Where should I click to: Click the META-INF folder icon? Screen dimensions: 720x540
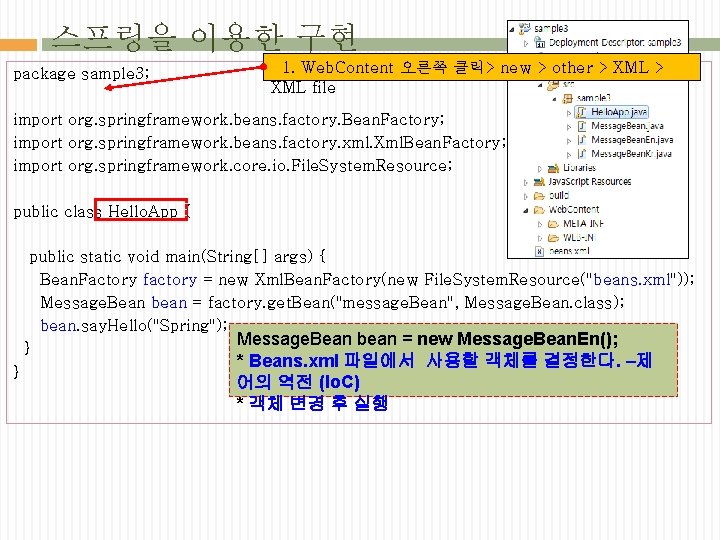click(x=554, y=224)
